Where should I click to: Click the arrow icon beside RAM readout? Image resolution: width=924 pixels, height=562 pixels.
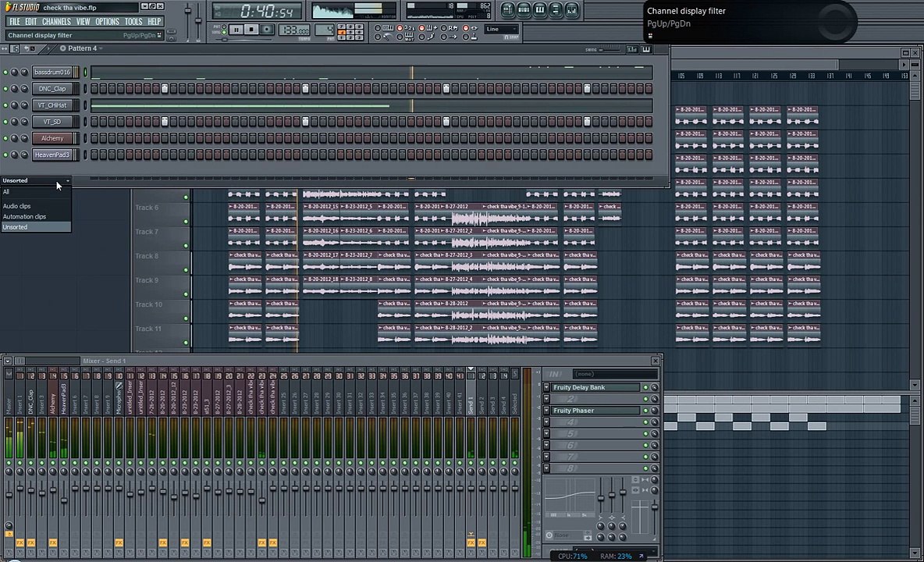pyautogui.click(x=641, y=556)
